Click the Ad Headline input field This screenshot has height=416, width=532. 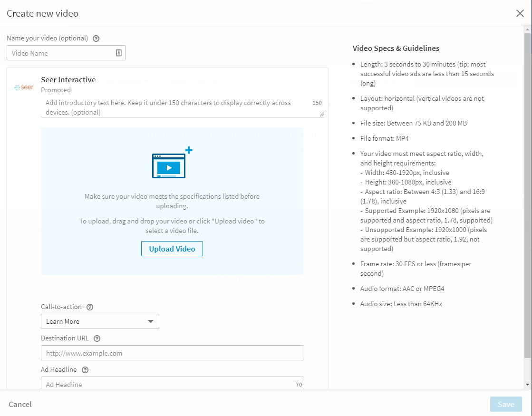click(166, 384)
